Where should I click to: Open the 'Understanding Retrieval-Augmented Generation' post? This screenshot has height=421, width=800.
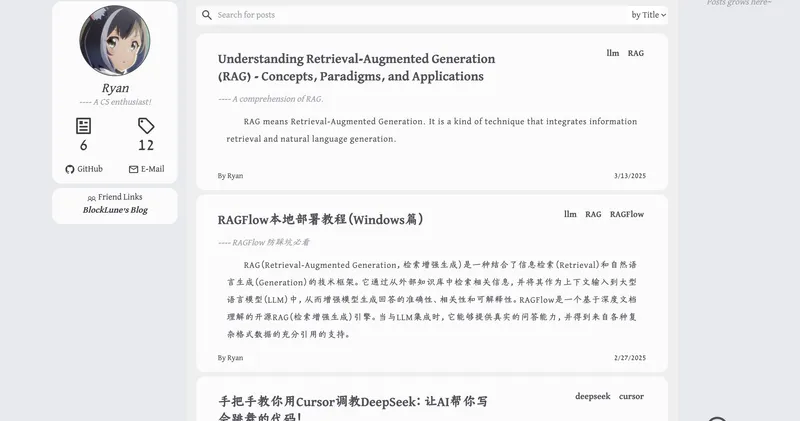(356, 68)
